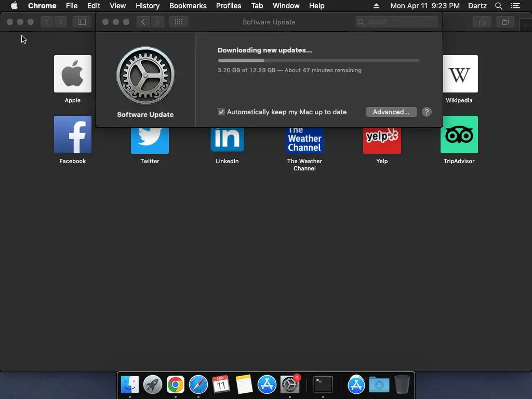The height and width of the screenshot is (399, 532).
Task: Open the File menu
Action: [72, 6]
